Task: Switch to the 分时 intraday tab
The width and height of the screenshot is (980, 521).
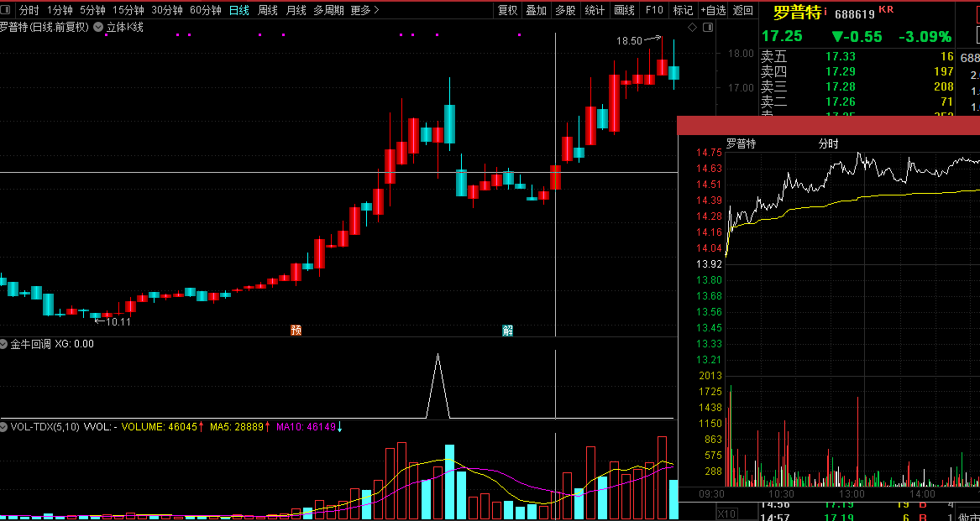Action: 29,10
